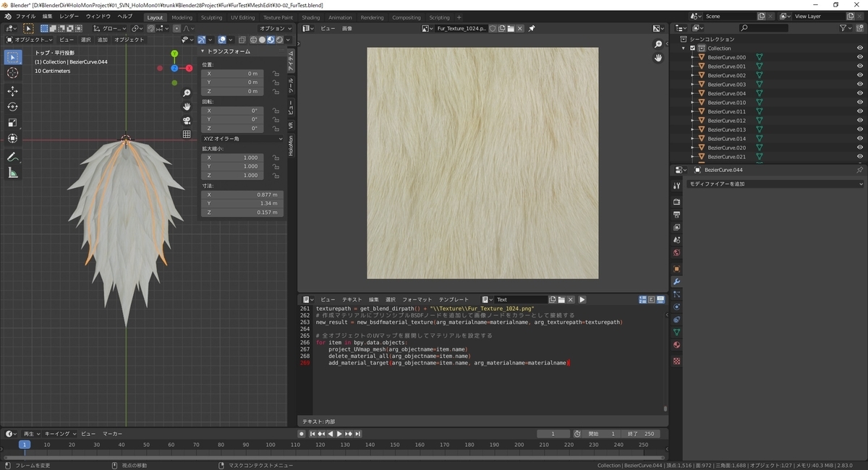Switch to the UV Editing workspace tab
This screenshot has width=868, height=470.
click(243, 17)
